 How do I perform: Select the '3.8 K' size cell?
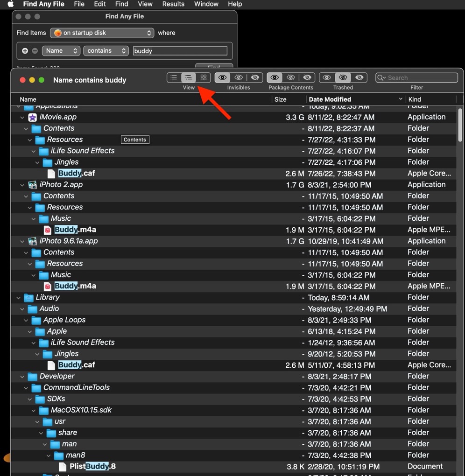point(295,467)
